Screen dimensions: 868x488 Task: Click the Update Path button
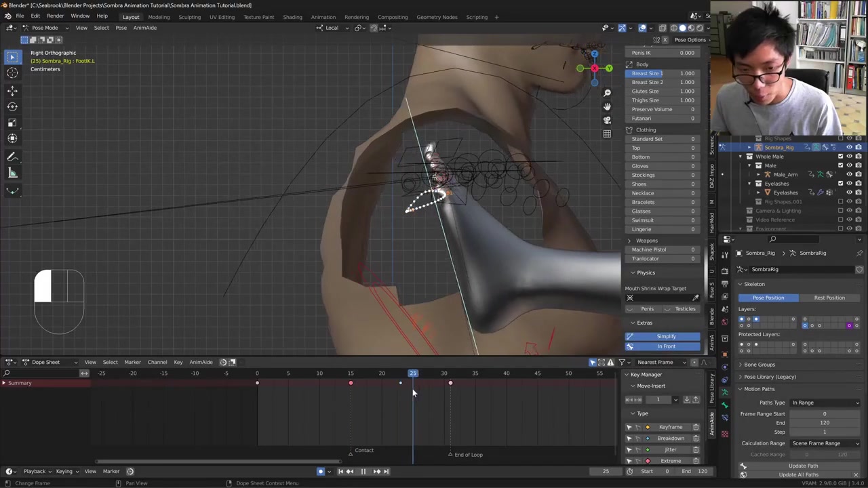click(802, 466)
